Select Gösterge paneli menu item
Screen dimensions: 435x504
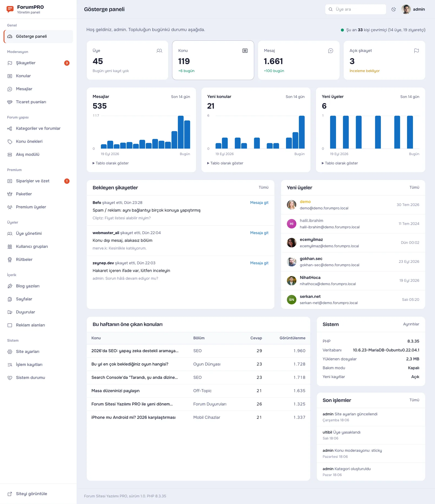[38, 36]
